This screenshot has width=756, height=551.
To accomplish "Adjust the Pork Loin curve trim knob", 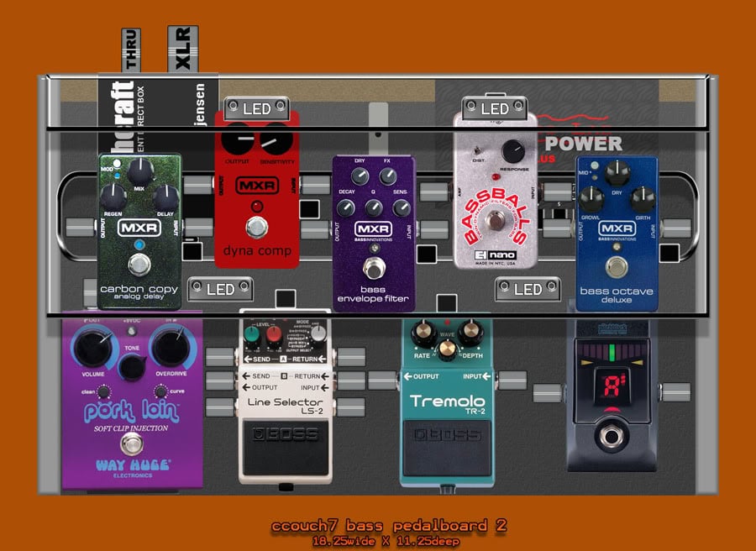I will (161, 391).
